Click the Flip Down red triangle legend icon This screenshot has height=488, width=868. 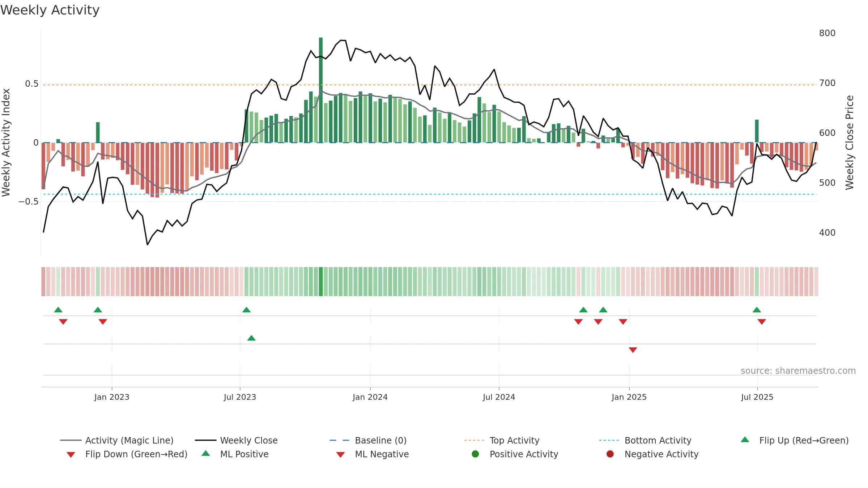[x=71, y=455]
